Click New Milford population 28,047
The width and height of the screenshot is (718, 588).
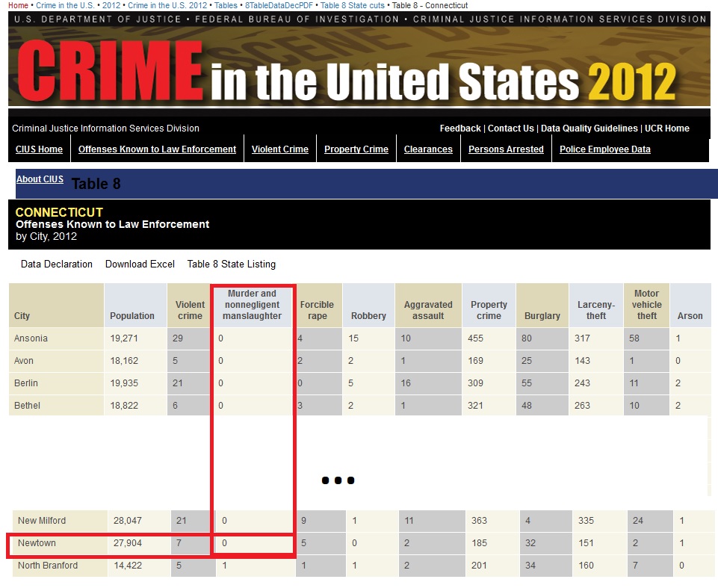click(128, 521)
